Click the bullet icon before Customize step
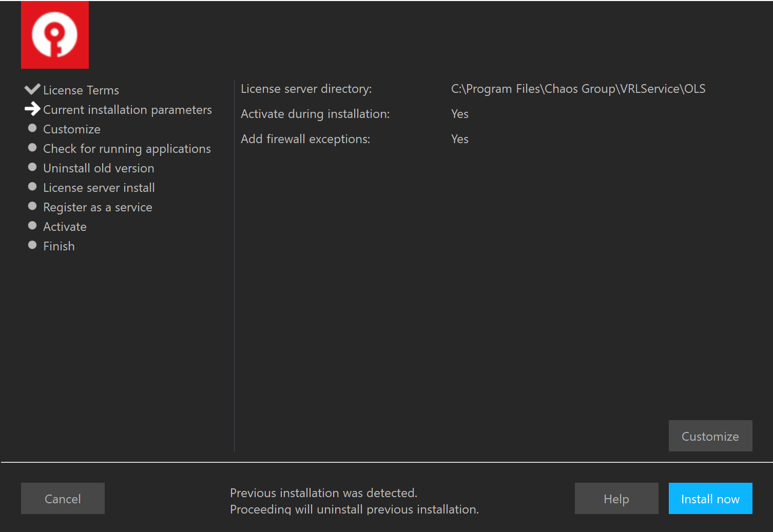This screenshot has width=773, height=532. (x=32, y=128)
